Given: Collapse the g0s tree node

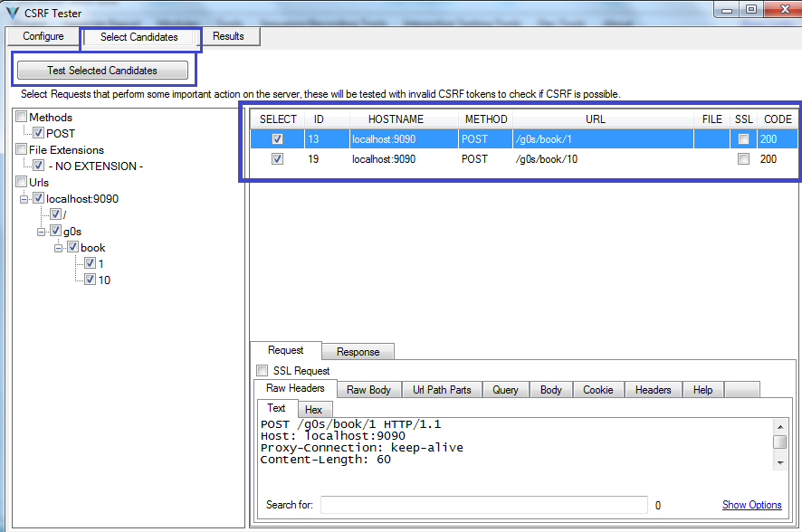Looking at the screenshot, I should coord(42,231).
